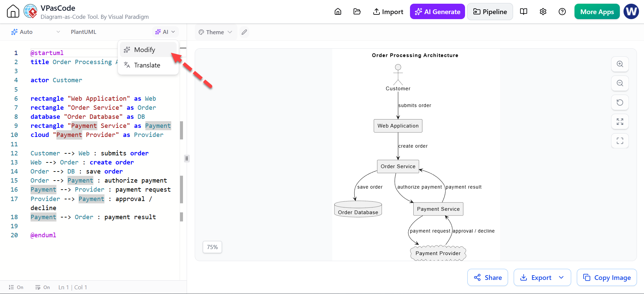Click the Copy Image button
Viewport: 644px width, 294px height.
point(606,278)
